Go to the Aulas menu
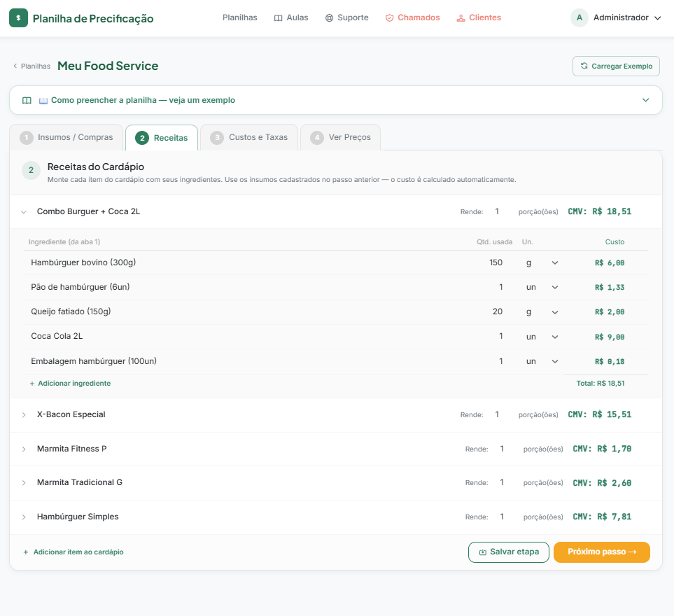674x616 pixels. point(291,17)
